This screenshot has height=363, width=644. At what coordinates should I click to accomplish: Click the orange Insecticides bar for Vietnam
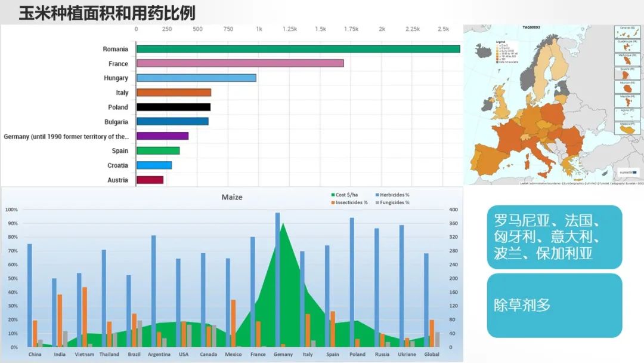(x=85, y=317)
